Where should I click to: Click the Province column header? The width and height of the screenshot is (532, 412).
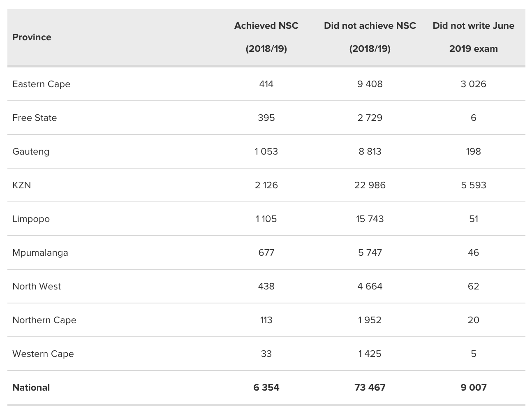(32, 37)
